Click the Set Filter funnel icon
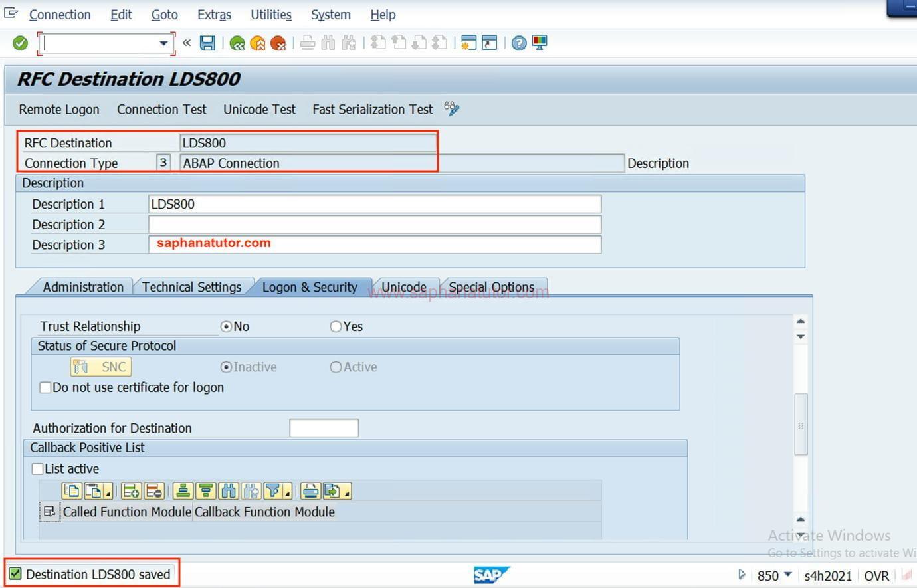This screenshot has width=917, height=588. (x=274, y=491)
